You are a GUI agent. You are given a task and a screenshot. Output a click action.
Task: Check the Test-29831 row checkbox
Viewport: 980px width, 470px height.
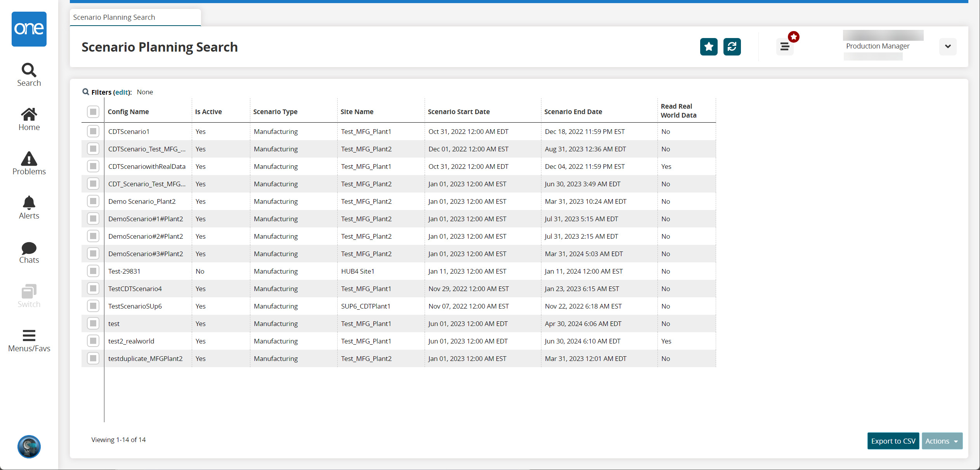click(93, 271)
